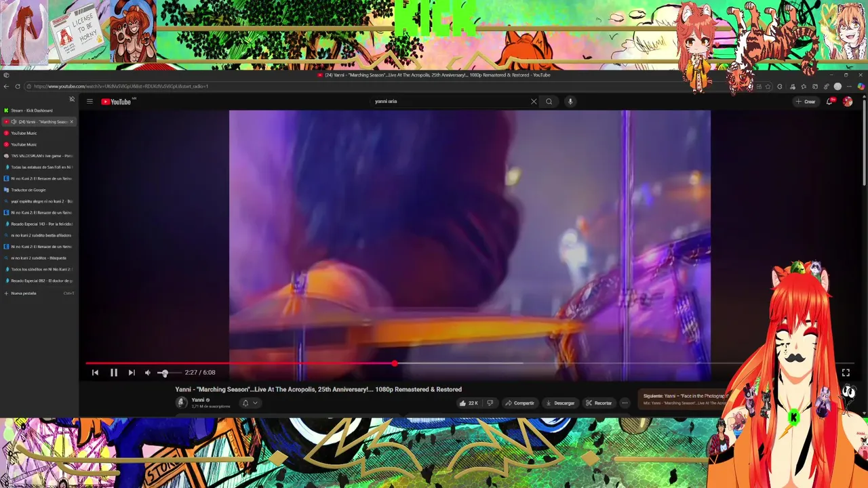The width and height of the screenshot is (868, 488).
Task: Open Recado Especial 143 tab
Action: click(x=39, y=224)
